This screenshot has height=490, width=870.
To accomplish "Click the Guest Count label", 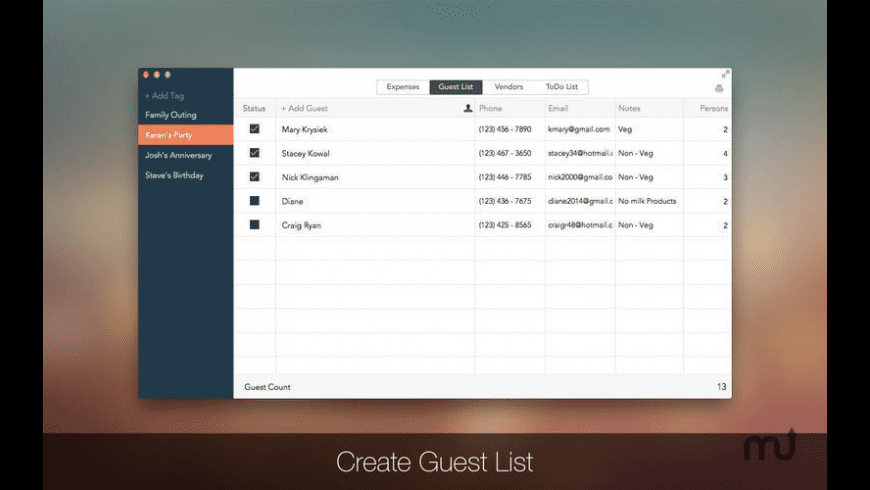I will point(267,387).
